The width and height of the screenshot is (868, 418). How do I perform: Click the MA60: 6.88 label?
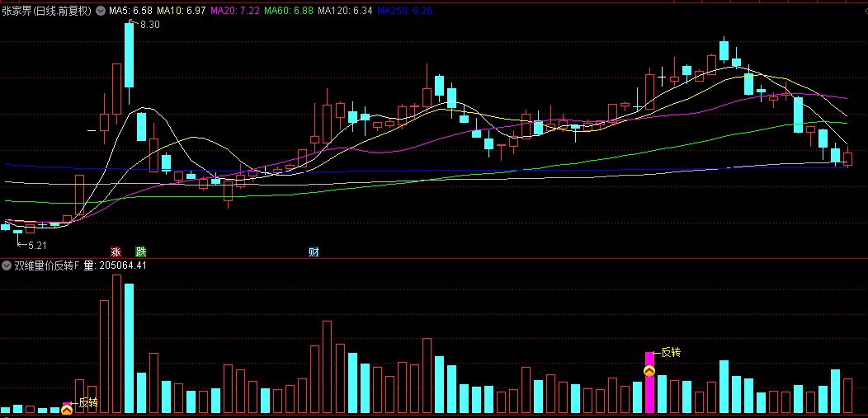[289, 11]
